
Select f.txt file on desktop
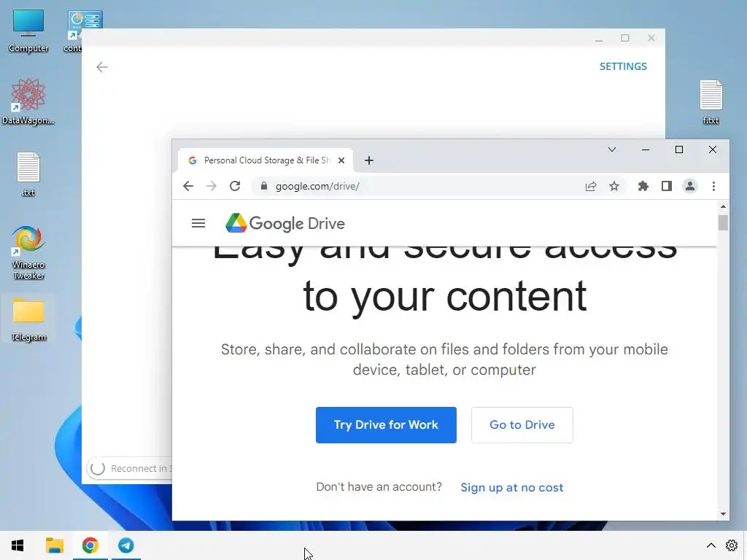coord(711,102)
